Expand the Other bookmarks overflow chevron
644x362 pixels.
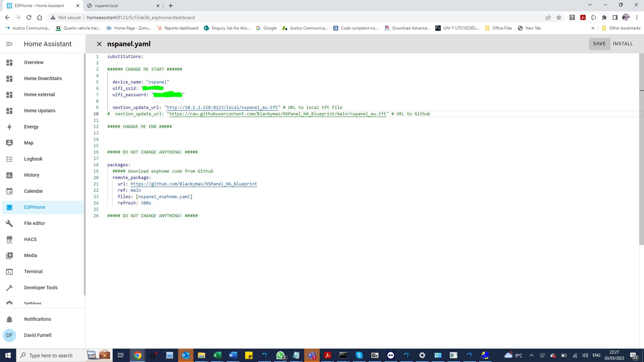593,28
